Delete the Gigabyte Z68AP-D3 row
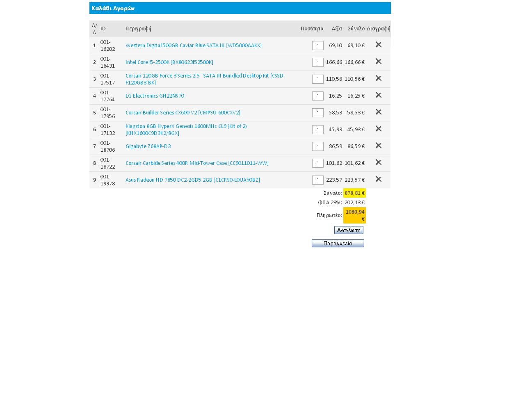This screenshot has height=420, width=525. click(x=379, y=146)
